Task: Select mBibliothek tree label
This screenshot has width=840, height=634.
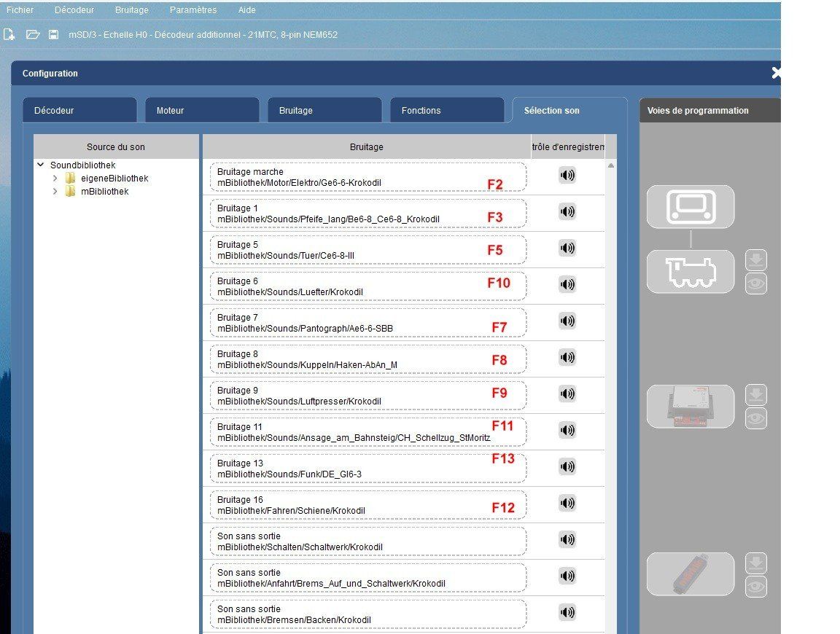Action: click(104, 191)
